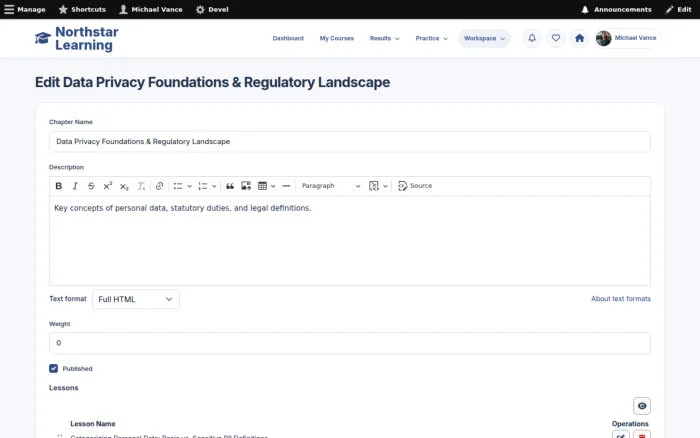Open the Paragraph heading dropdown

tap(330, 186)
